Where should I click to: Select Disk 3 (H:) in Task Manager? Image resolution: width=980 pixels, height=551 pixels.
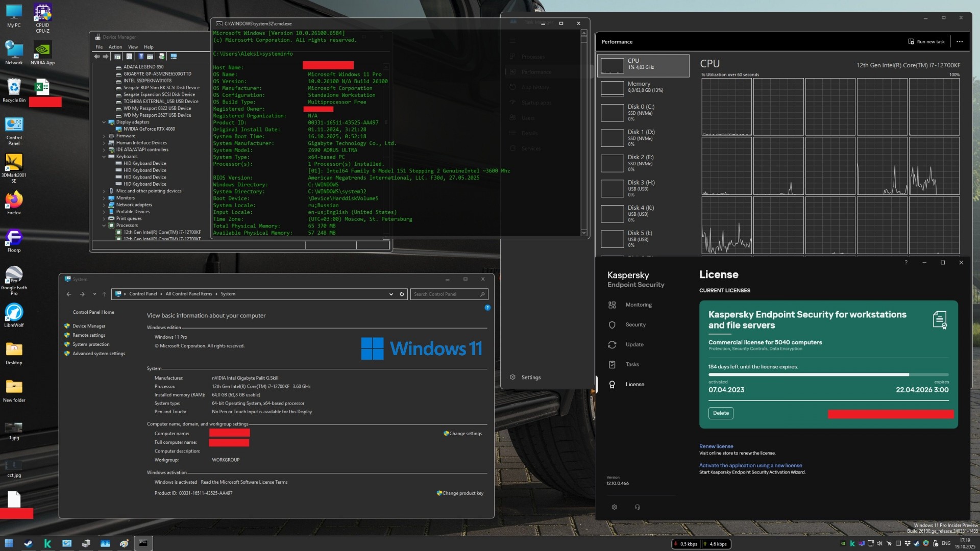[x=643, y=188]
